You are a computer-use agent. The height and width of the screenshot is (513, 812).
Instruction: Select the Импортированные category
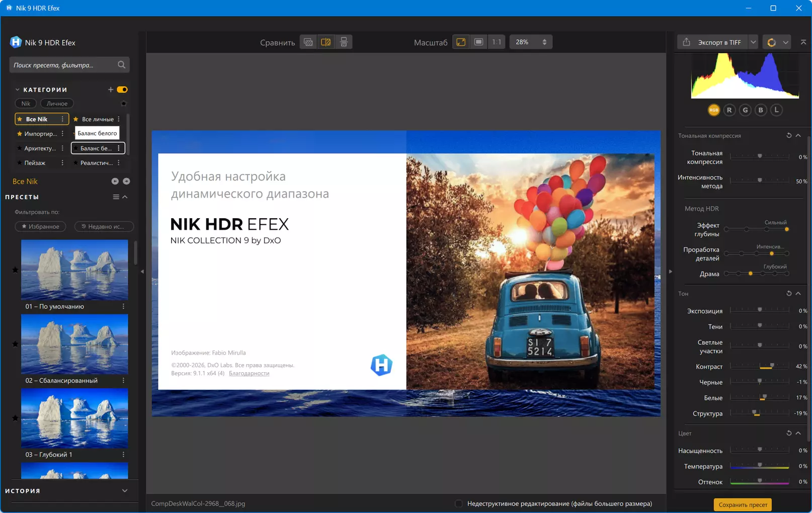pos(41,134)
